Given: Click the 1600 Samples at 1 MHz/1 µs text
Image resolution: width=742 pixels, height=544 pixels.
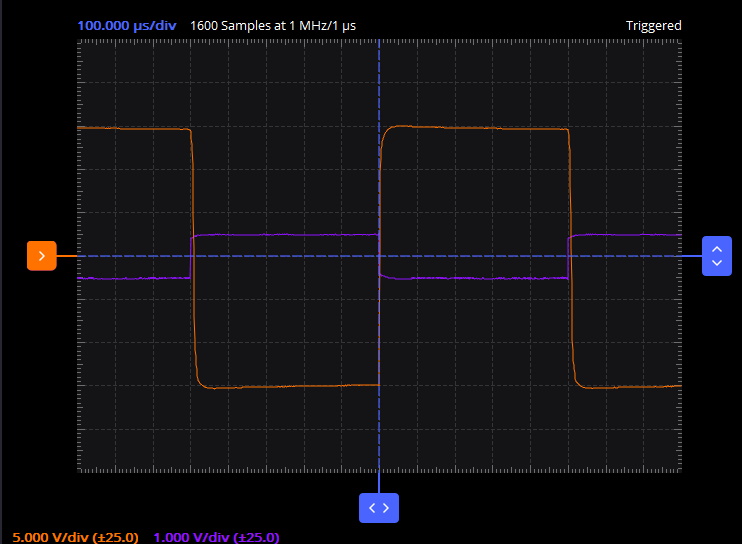Looking at the screenshot, I should point(273,26).
